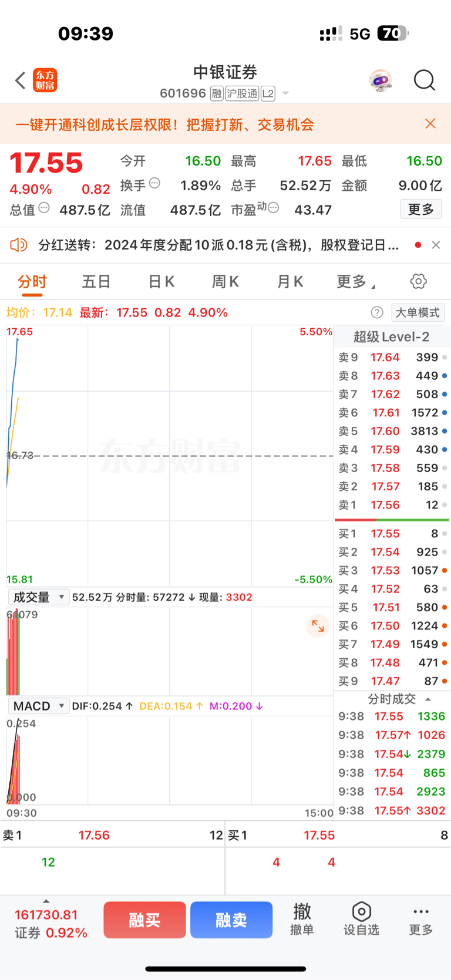Switch to 周K tab
This screenshot has height=980, width=451.
pos(225,282)
